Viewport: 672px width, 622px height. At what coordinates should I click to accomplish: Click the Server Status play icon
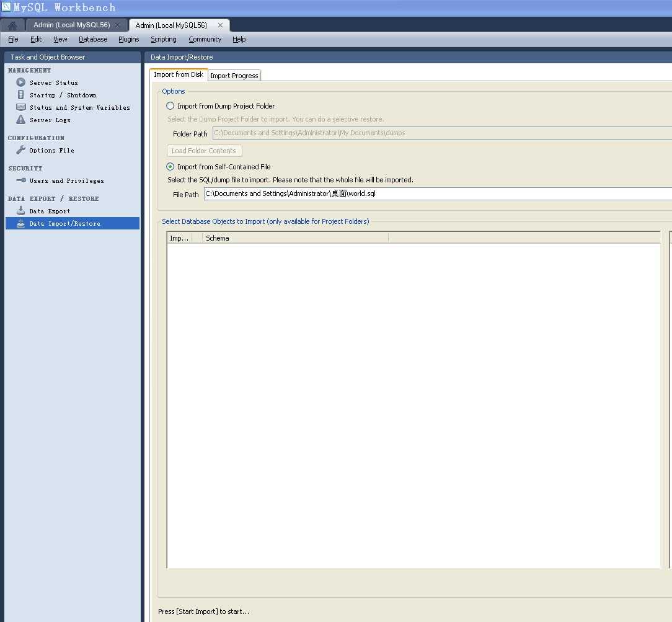click(x=20, y=82)
